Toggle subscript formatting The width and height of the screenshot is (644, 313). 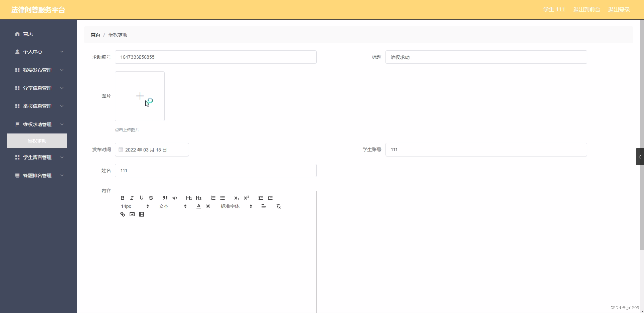[236, 198]
